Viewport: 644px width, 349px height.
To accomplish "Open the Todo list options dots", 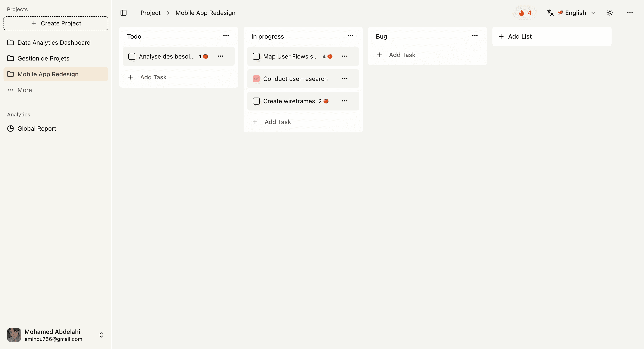I will tap(226, 36).
